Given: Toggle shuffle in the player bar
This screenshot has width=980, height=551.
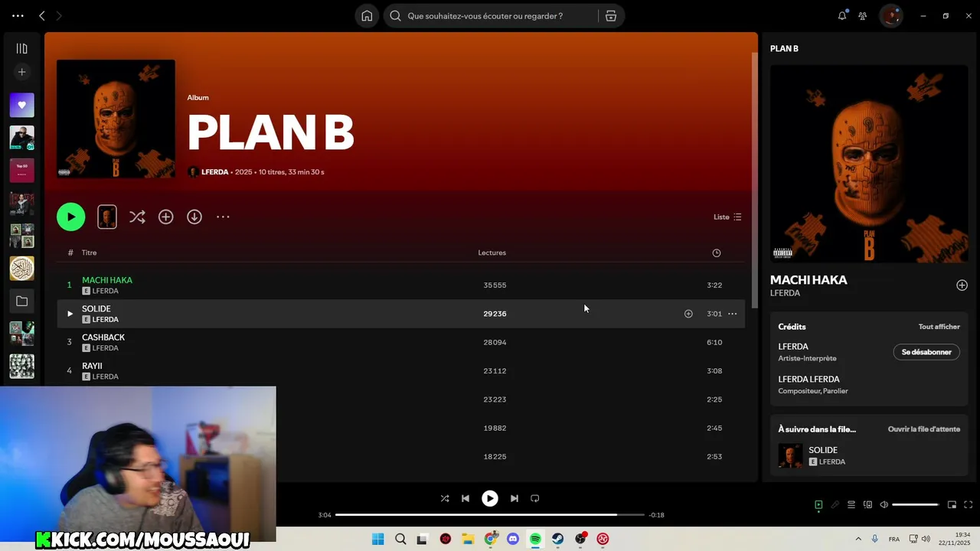Looking at the screenshot, I should click(445, 498).
